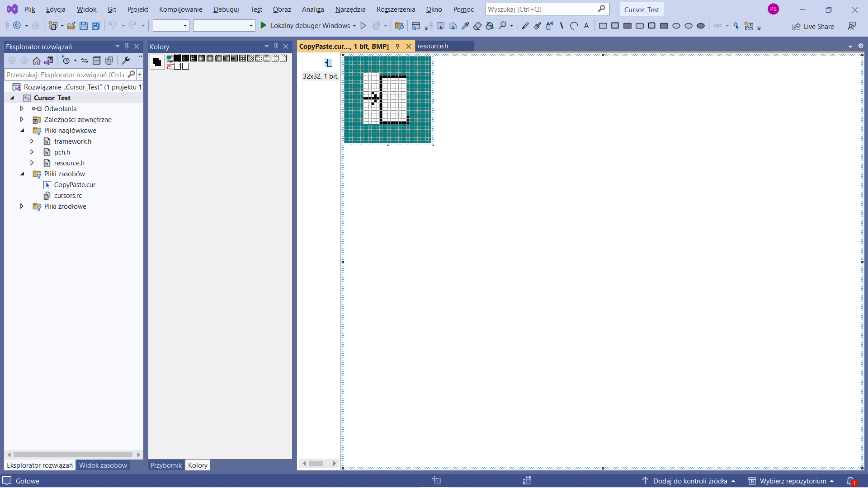Click Live Share button
The width and height of the screenshot is (868, 488).
pos(813,26)
